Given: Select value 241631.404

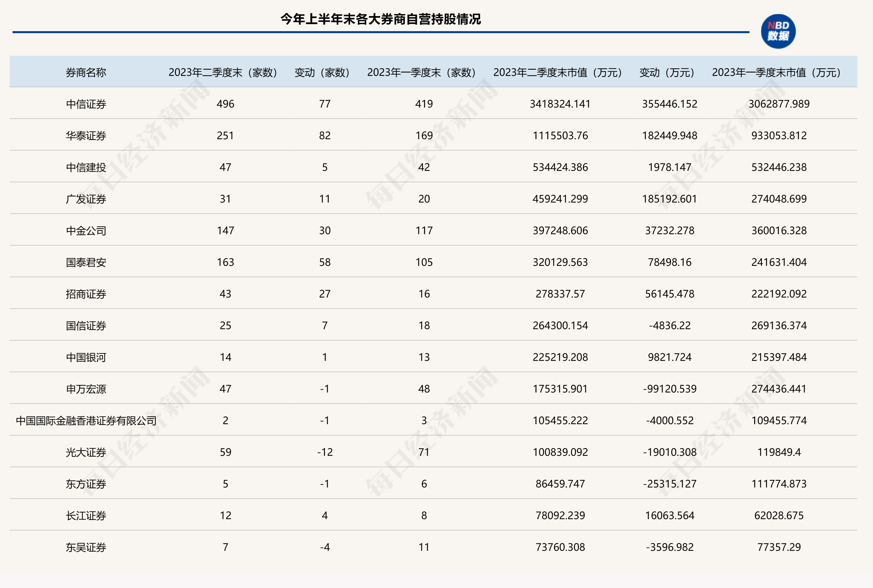Looking at the screenshot, I should pyautogui.click(x=779, y=263).
